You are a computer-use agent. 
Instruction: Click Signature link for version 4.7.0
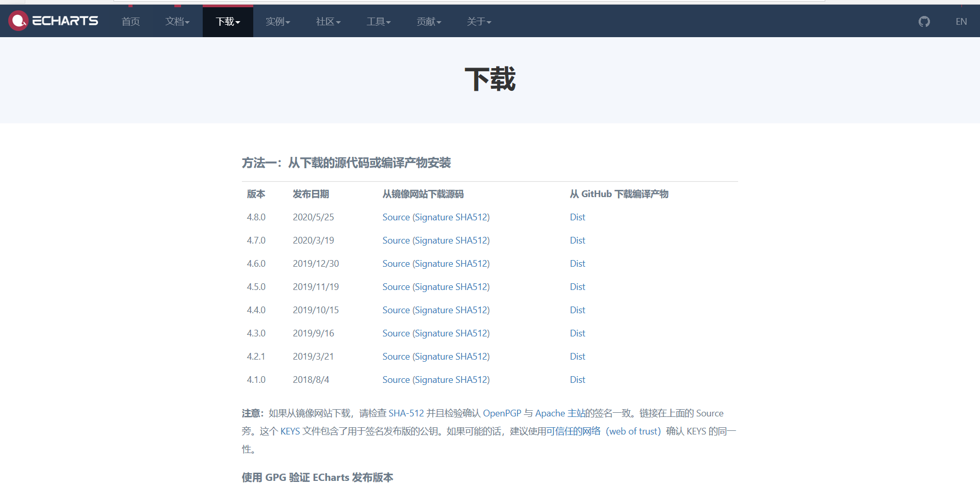(435, 240)
